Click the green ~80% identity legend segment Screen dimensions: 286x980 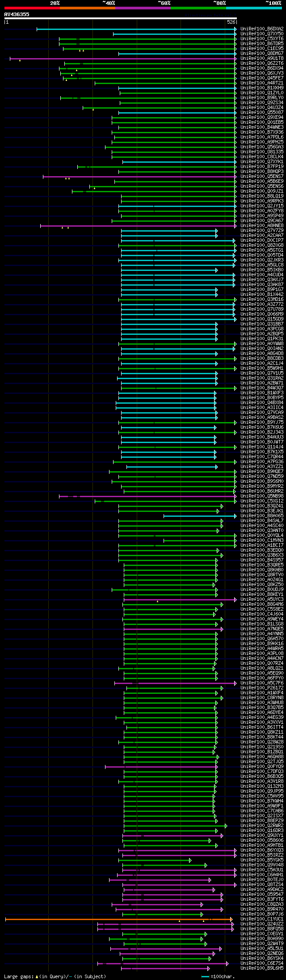click(198, 8)
